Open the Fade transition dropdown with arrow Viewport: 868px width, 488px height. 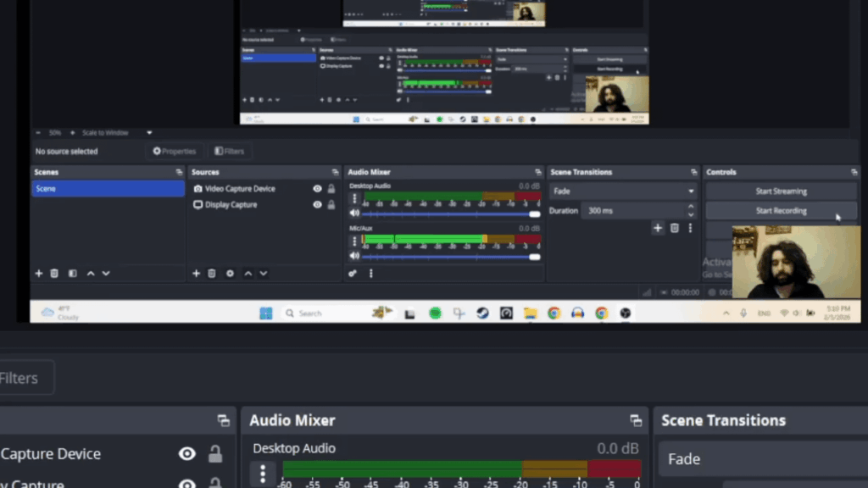[691, 191]
